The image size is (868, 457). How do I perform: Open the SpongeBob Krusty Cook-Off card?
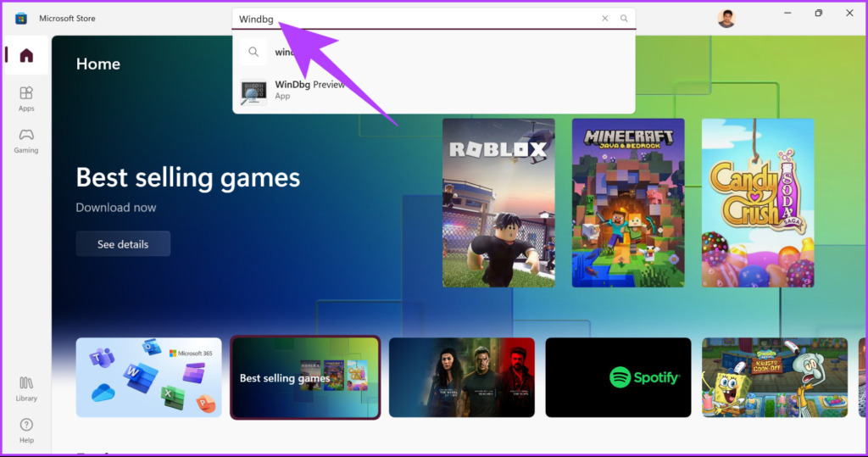[775, 377]
